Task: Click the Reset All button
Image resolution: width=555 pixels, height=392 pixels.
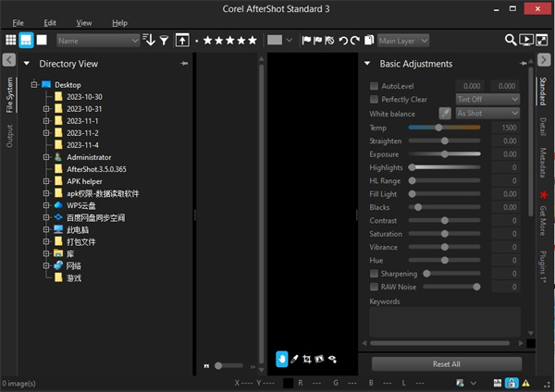Action: point(447,364)
